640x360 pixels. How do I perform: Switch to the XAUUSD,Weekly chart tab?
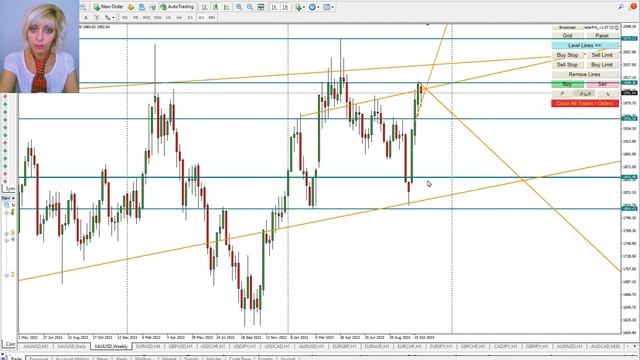pos(111,346)
